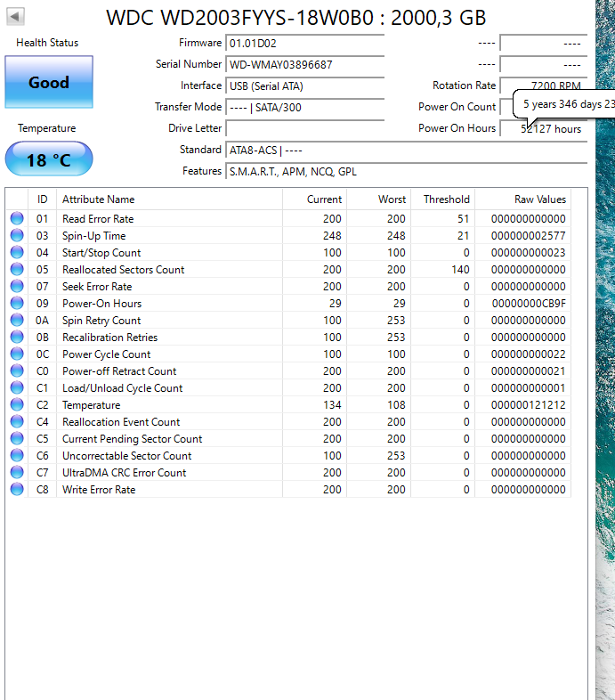
Task: Click the Transfer Mode field SATA/300
Action: click(x=304, y=108)
